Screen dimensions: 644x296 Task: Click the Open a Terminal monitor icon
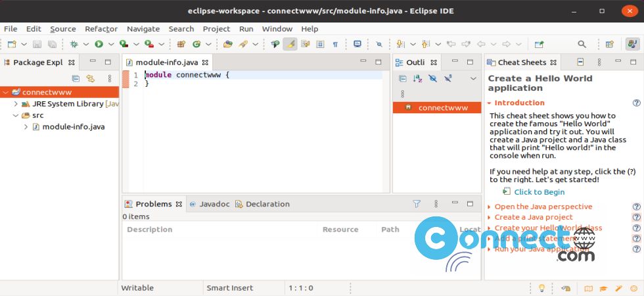point(357,44)
